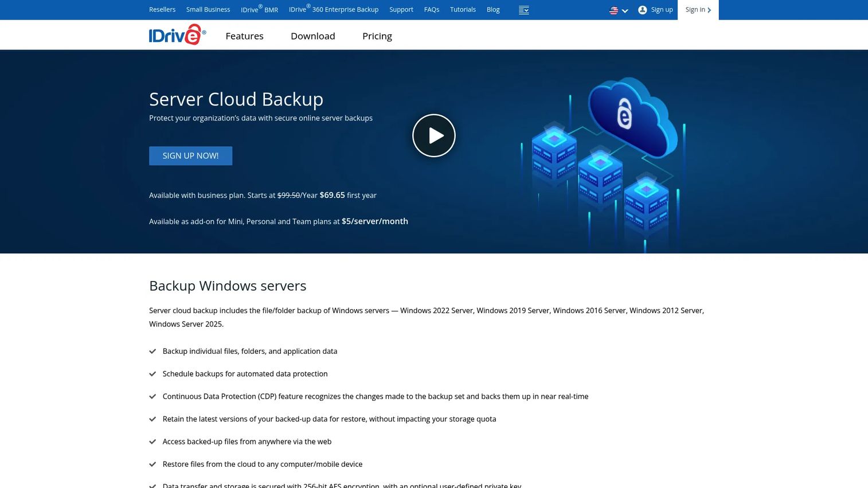Visit the Blog link

493,10
